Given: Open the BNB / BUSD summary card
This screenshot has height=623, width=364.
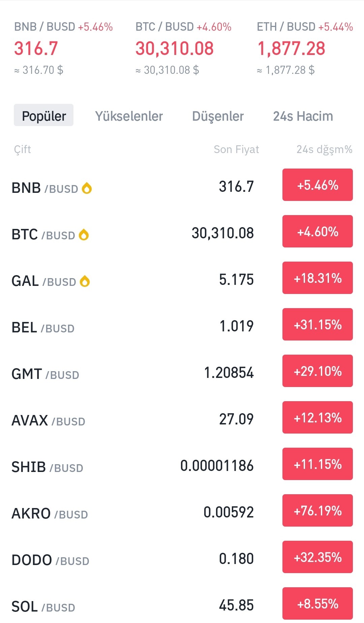Looking at the screenshot, I should click(x=63, y=48).
